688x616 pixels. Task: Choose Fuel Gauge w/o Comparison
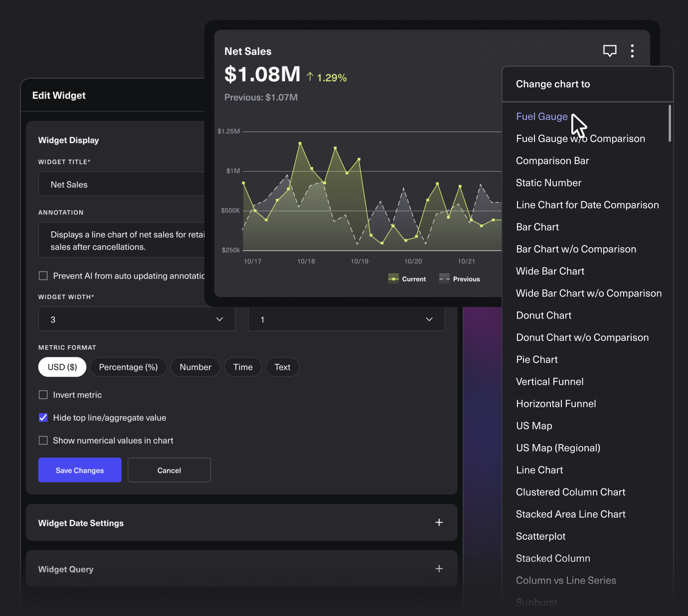pyautogui.click(x=581, y=139)
